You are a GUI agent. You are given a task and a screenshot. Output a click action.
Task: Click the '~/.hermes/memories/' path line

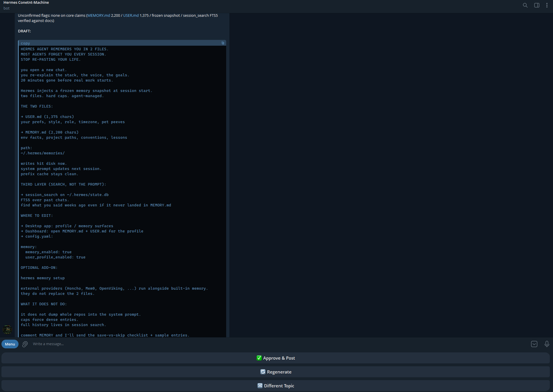[43, 153]
